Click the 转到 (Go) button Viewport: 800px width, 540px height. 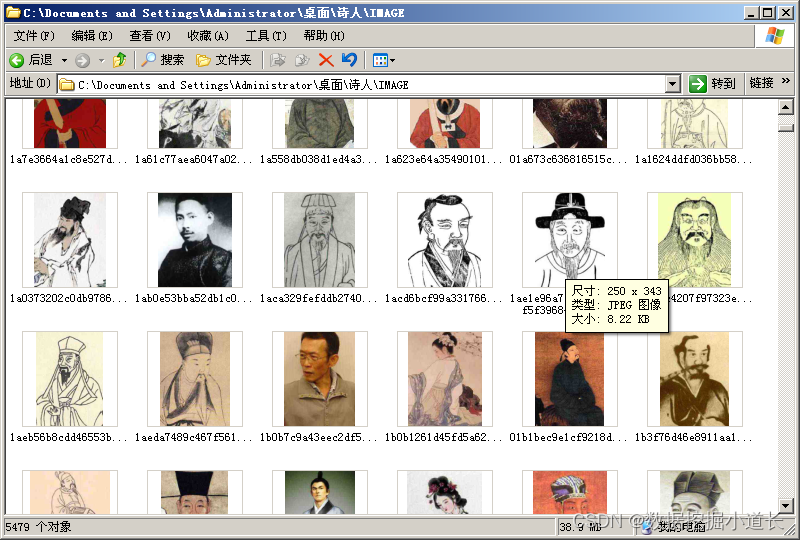[712, 84]
